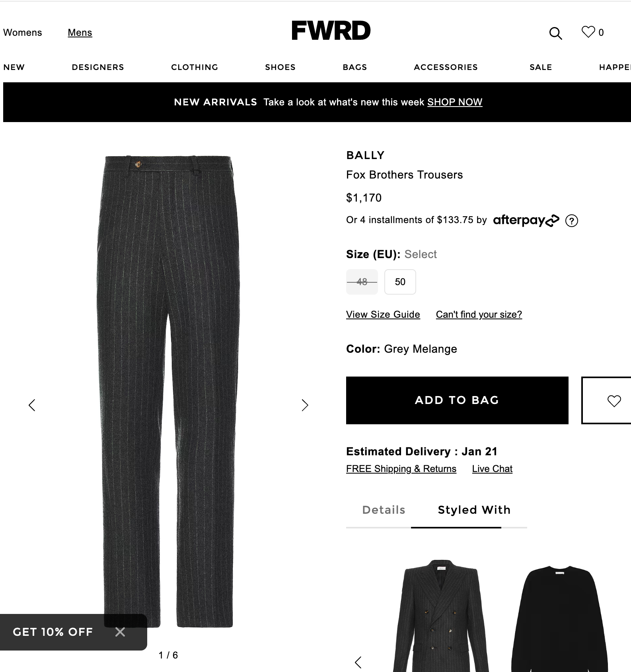View wishlist via header heart icon

[x=588, y=32]
